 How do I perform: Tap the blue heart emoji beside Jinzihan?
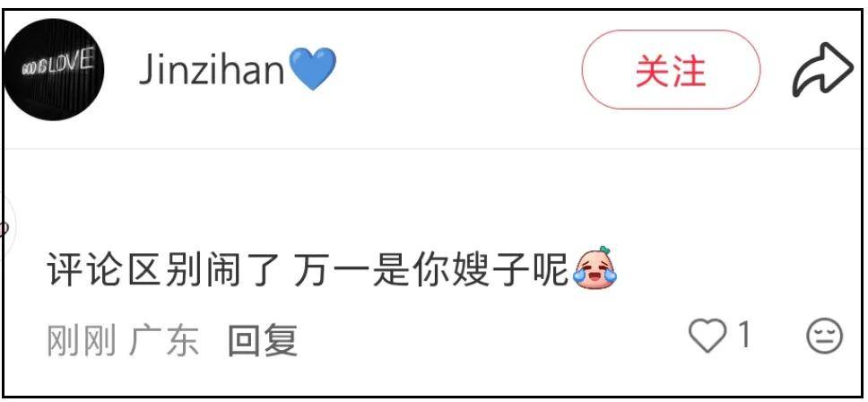313,69
